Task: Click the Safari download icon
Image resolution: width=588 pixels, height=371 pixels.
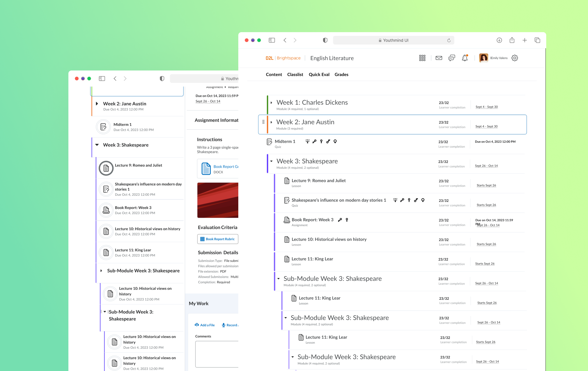Action: click(x=499, y=40)
